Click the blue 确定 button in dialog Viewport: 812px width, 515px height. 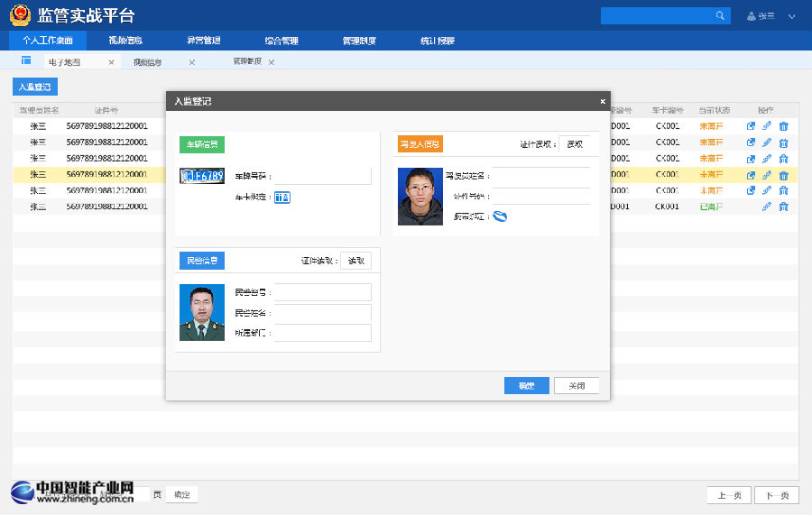(526, 385)
